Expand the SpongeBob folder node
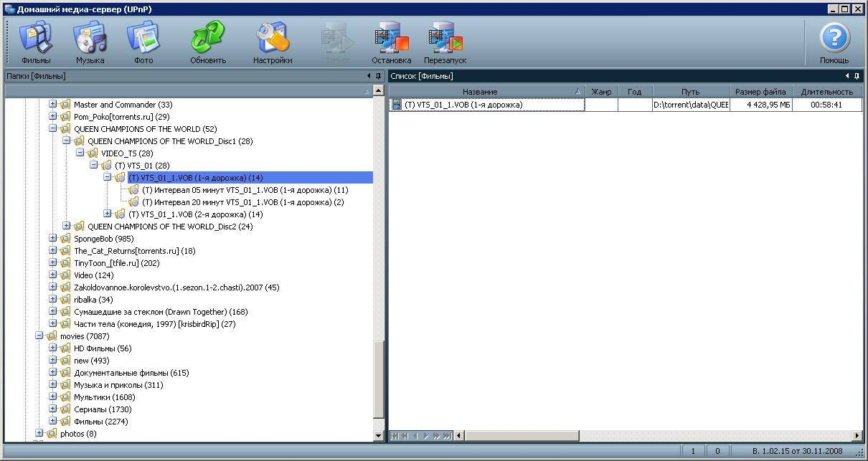Viewport: 868px width, 461px height. [53, 239]
